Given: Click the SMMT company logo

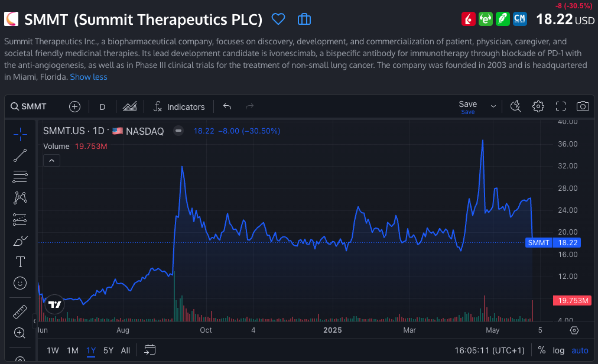Looking at the screenshot, I should (x=11, y=19).
